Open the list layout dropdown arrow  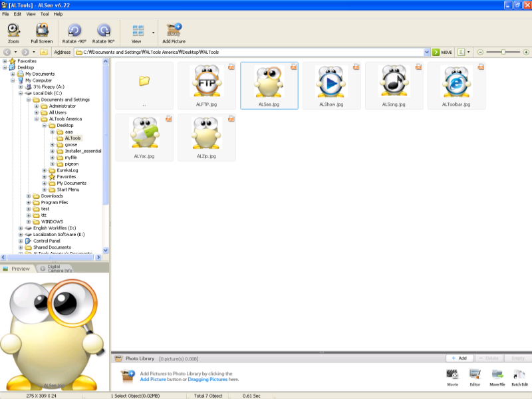(469, 52)
